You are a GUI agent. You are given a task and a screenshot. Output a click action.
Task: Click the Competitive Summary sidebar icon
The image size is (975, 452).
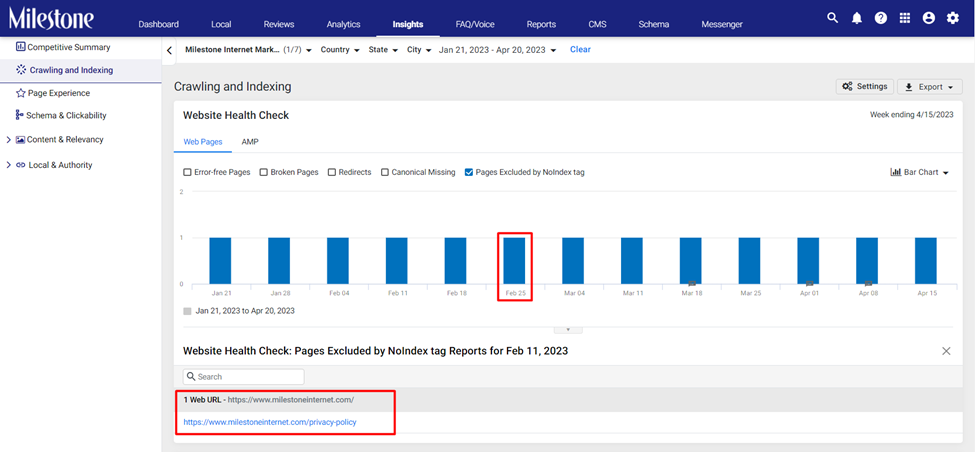pos(21,47)
